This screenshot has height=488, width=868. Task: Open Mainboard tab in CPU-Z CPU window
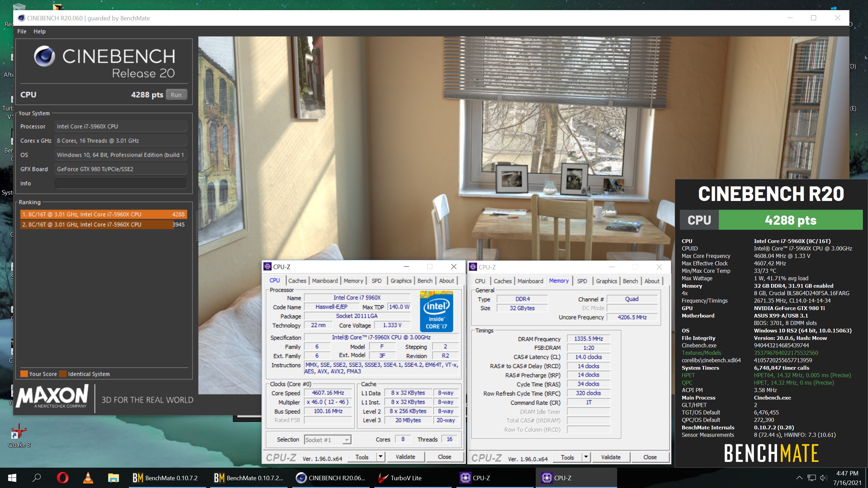pyautogui.click(x=325, y=281)
